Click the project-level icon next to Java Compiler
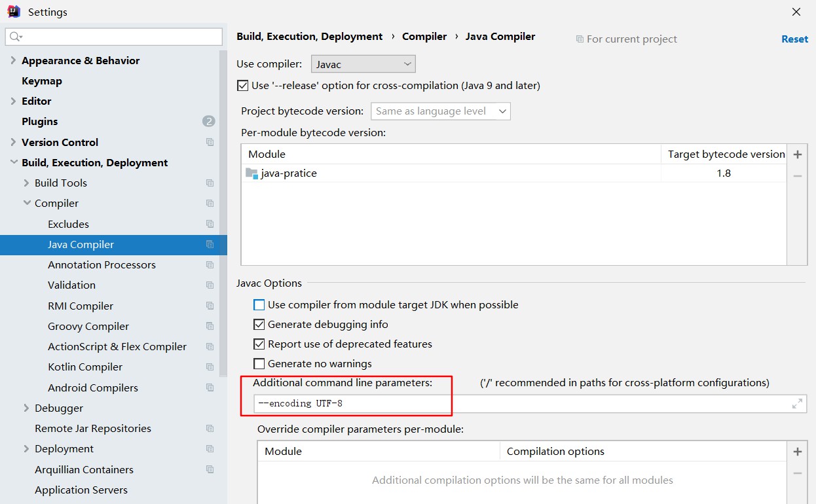816x504 pixels. tap(210, 244)
